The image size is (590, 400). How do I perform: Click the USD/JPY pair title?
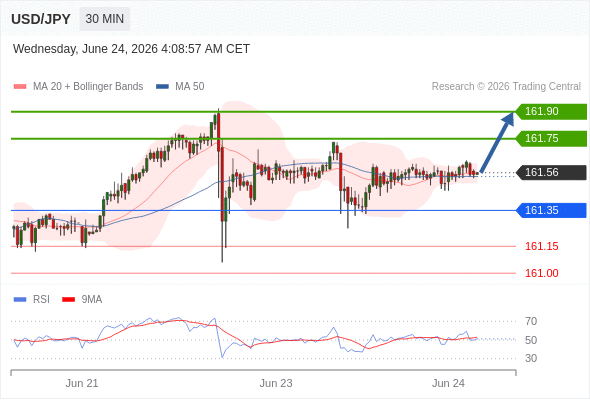click(x=41, y=19)
